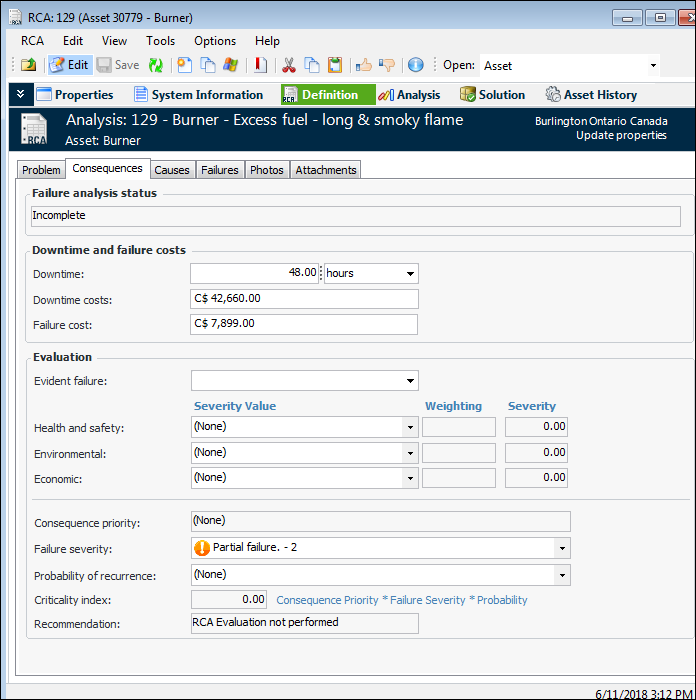Click the blue information icon
The height and width of the screenshot is (700, 696).
[416, 65]
